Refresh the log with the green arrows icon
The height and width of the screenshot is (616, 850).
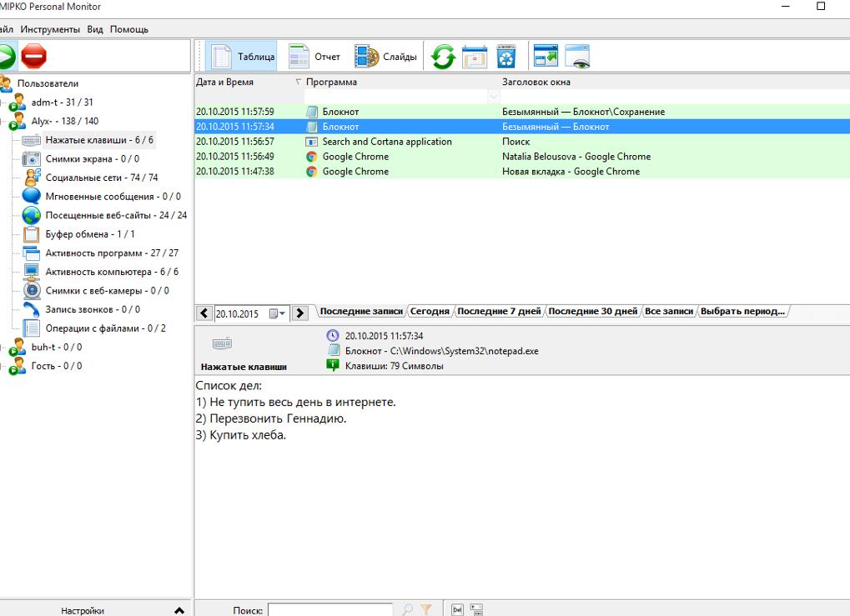[443, 57]
